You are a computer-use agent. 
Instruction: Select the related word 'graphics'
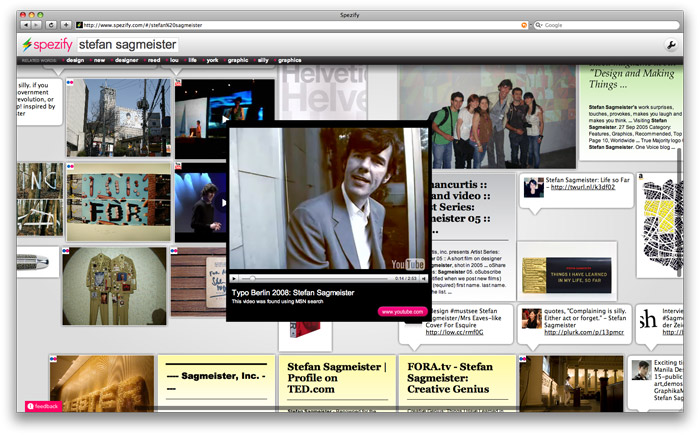click(x=289, y=60)
